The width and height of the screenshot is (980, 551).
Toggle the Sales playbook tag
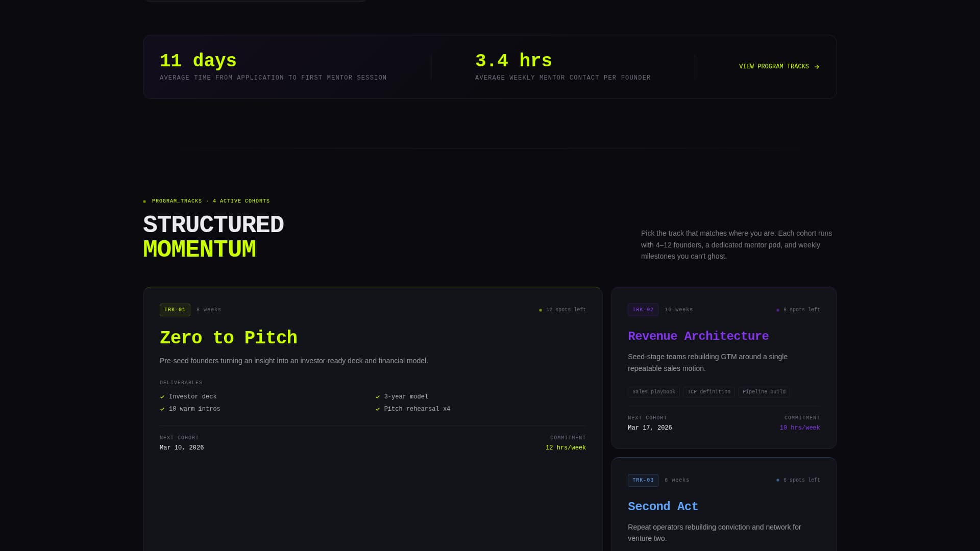click(653, 392)
